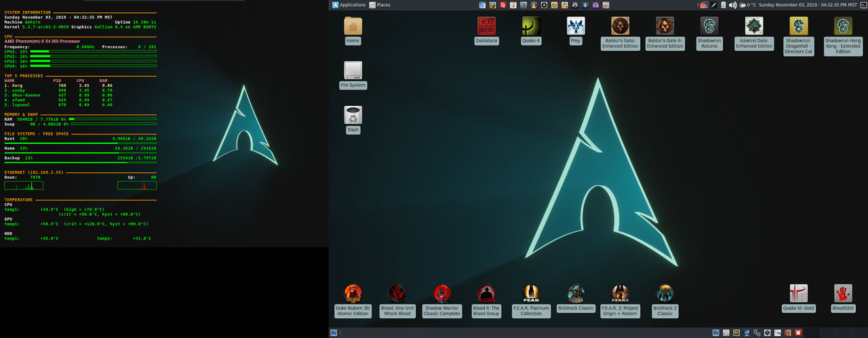868x338 pixels.
Task: Open the File System drive icon
Action: click(x=353, y=70)
